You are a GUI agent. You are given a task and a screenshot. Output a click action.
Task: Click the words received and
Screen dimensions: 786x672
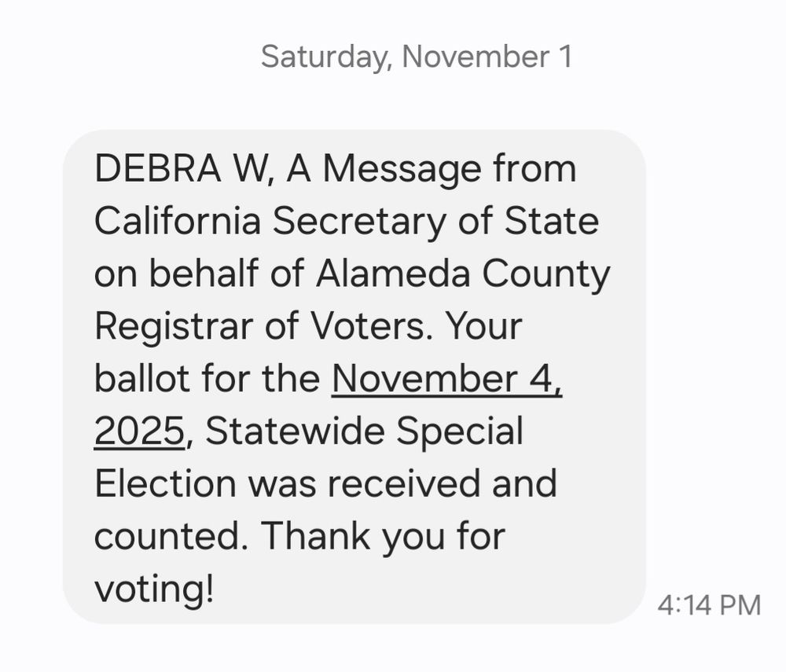[441, 483]
